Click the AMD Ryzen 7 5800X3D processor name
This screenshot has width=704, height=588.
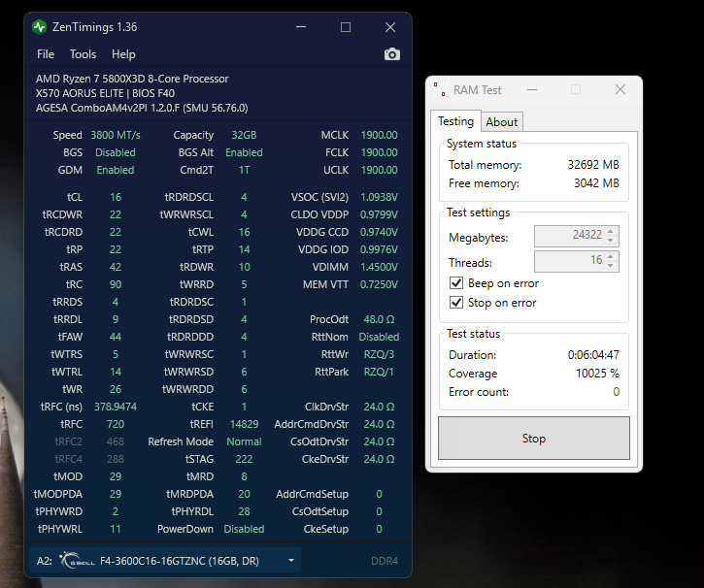point(132,79)
